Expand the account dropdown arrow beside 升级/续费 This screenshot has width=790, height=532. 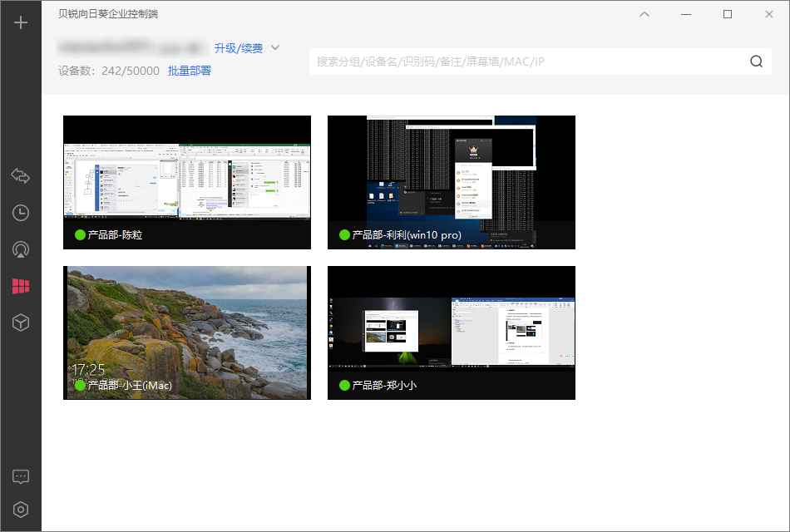275,47
